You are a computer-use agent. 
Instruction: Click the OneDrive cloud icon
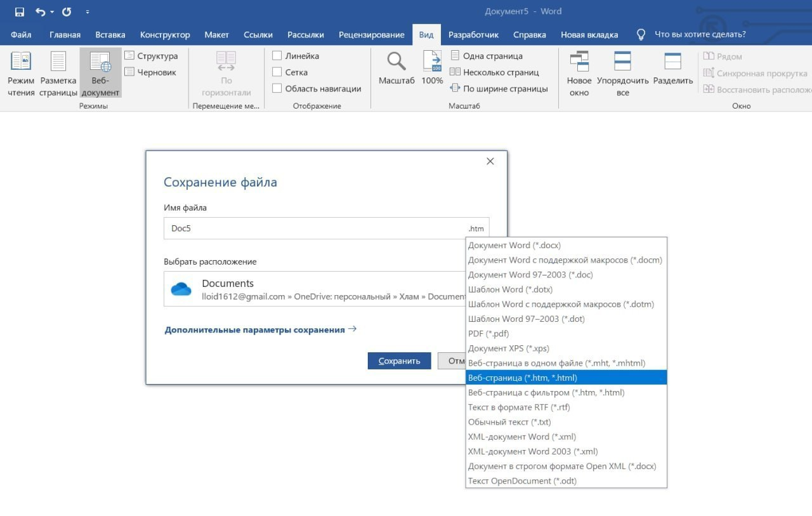pyautogui.click(x=181, y=289)
